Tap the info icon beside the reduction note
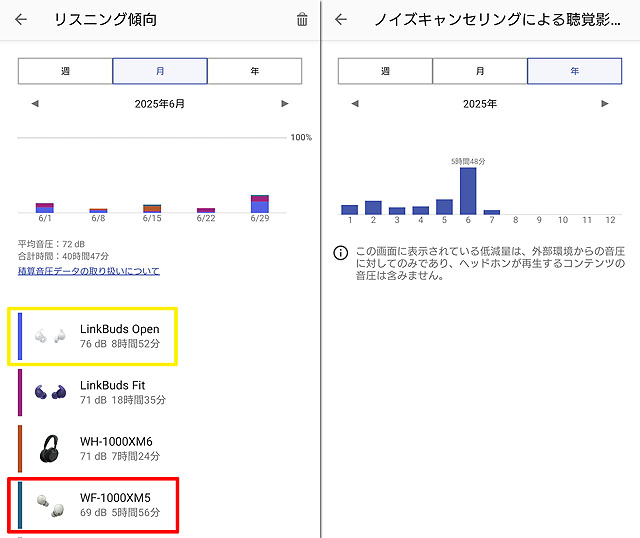Viewport: 640px width, 538px height. tap(341, 253)
